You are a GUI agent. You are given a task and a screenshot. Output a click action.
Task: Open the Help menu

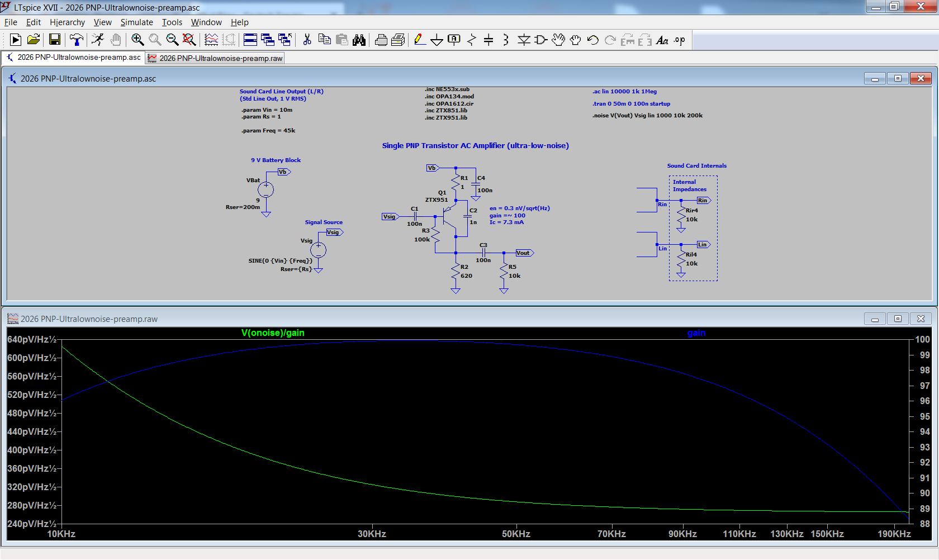pyautogui.click(x=239, y=22)
